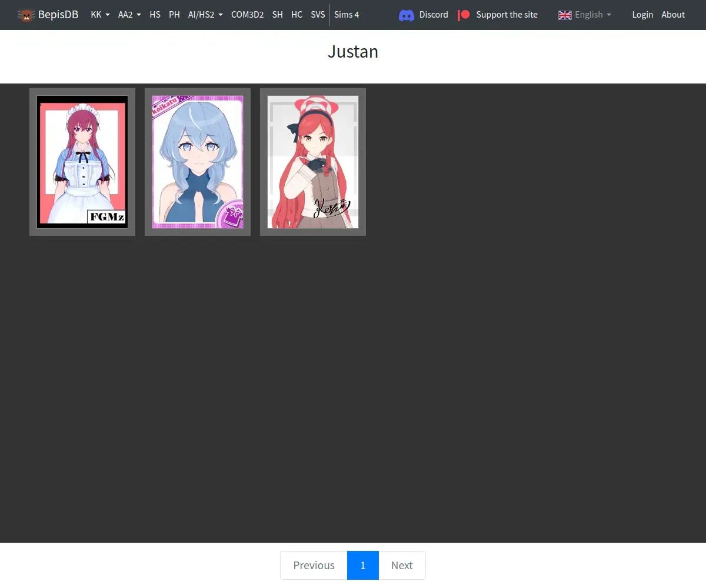Open the BepisDB home link text
This screenshot has width=706, height=588.
[x=58, y=15]
